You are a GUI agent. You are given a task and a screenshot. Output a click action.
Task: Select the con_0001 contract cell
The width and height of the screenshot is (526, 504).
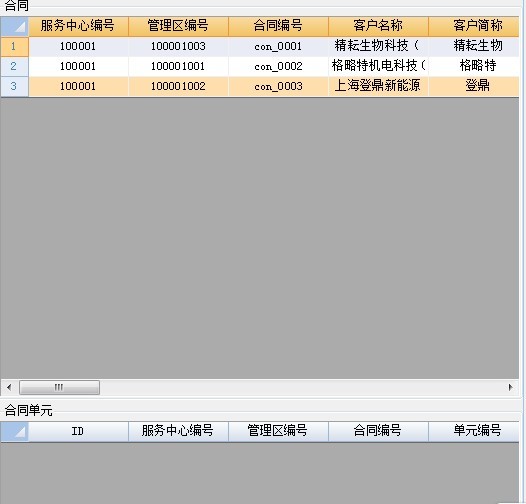[278, 46]
